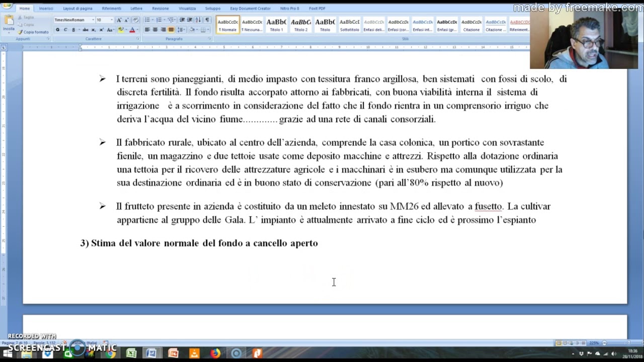Toggle italic (C) formatting
This screenshot has height=362, width=644.
tap(65, 30)
